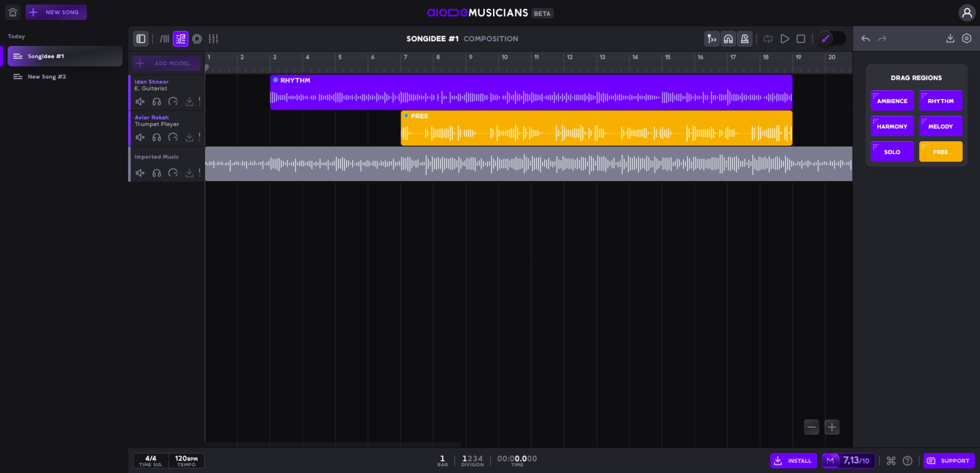Toggle magnet snap in the toolbar
The height and width of the screenshot is (473, 980).
728,39
